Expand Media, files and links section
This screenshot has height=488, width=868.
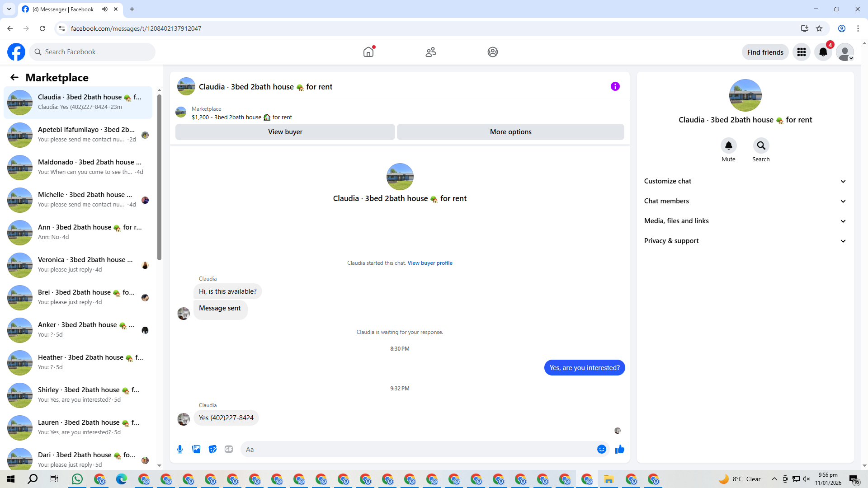point(745,221)
